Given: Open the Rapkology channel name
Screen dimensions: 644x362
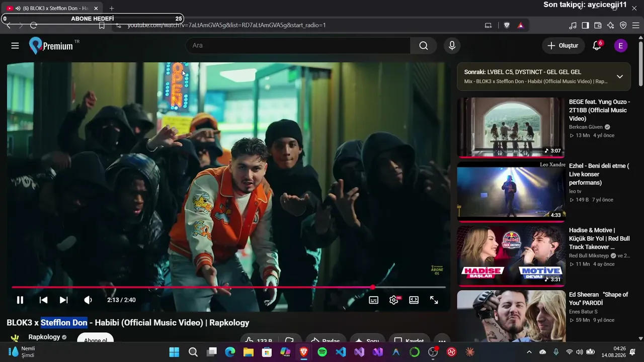Looking at the screenshot, I should (x=44, y=337).
